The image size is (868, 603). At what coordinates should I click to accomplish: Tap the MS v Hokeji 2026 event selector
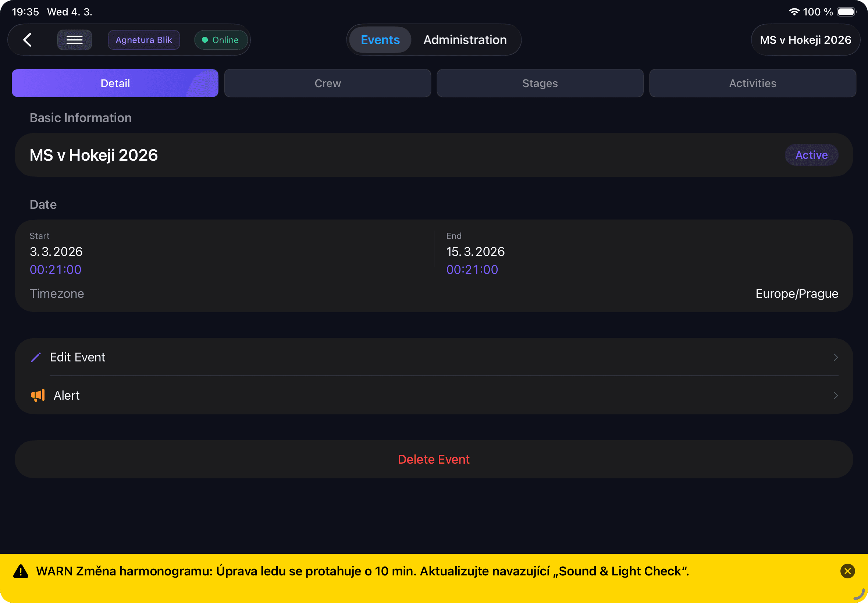(805, 40)
